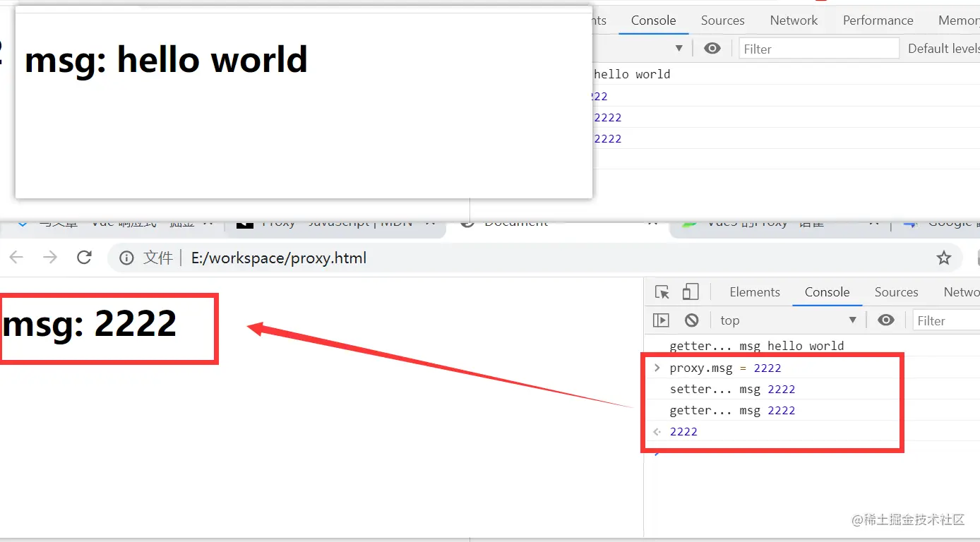Open the Default levels dropdown
This screenshot has height=542, width=980.
point(944,48)
